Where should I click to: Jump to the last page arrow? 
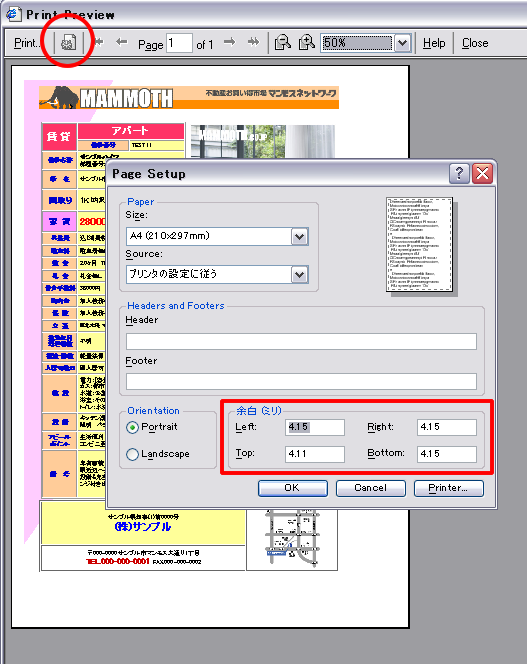253,42
